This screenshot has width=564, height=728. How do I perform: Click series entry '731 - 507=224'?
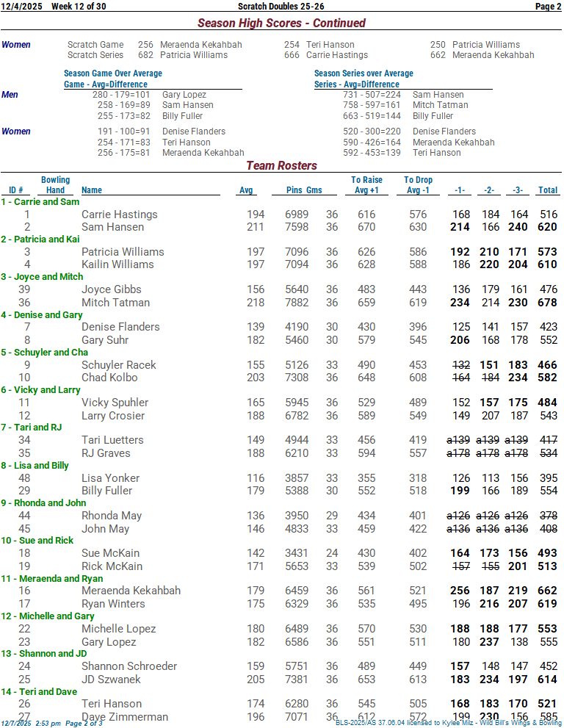click(372, 95)
